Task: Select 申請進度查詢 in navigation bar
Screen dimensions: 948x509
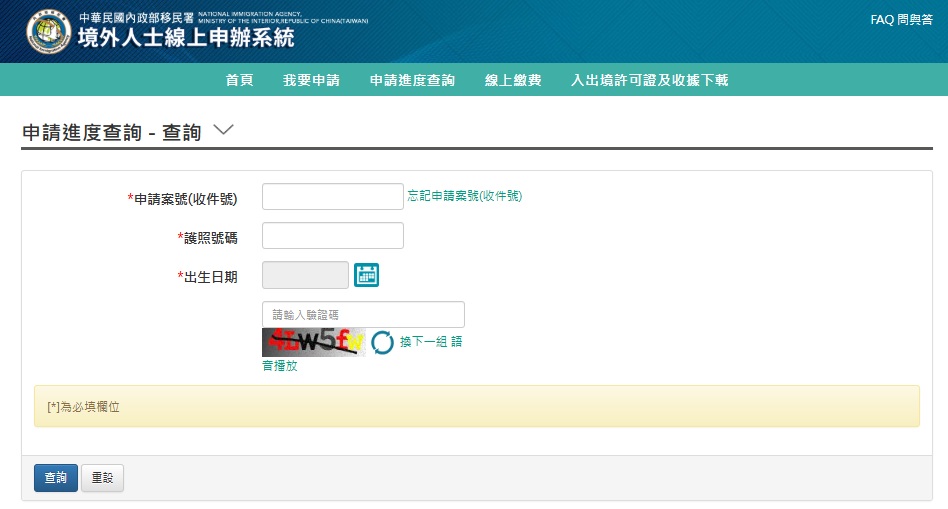Action: pos(412,80)
